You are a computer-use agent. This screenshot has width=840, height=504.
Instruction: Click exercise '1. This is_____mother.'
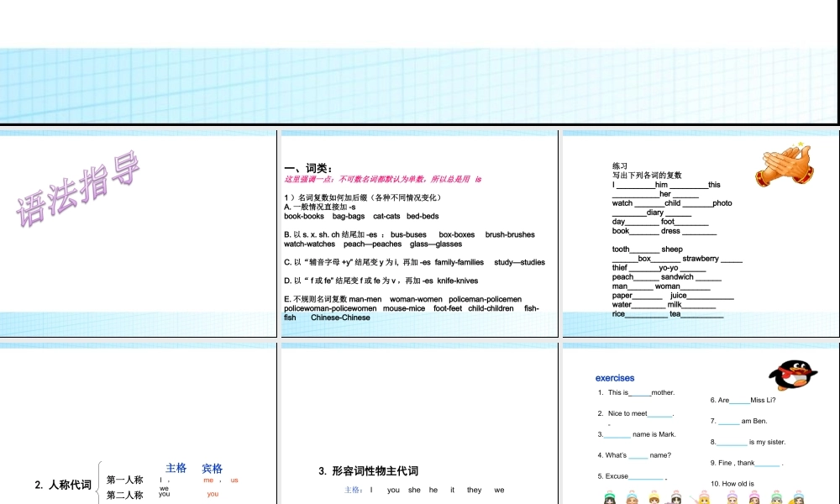pyautogui.click(x=636, y=392)
